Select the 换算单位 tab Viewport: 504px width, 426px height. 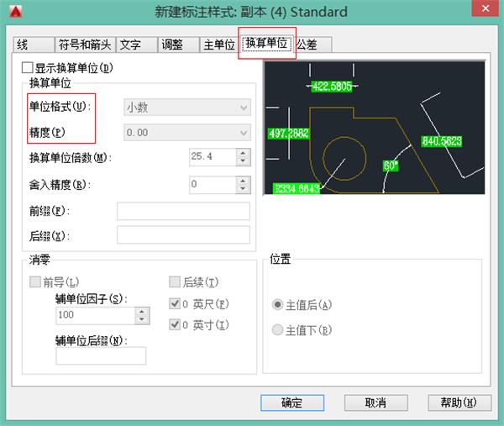pyautogui.click(x=266, y=43)
